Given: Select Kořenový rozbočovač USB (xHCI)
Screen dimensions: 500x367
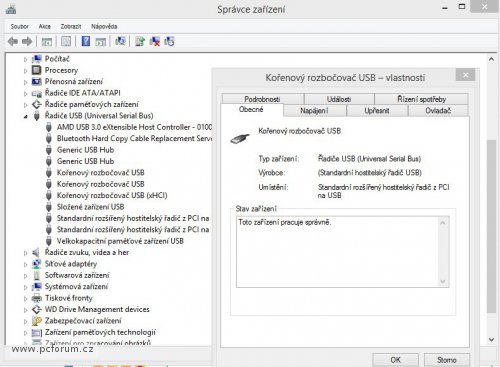Looking at the screenshot, I should (x=112, y=195).
